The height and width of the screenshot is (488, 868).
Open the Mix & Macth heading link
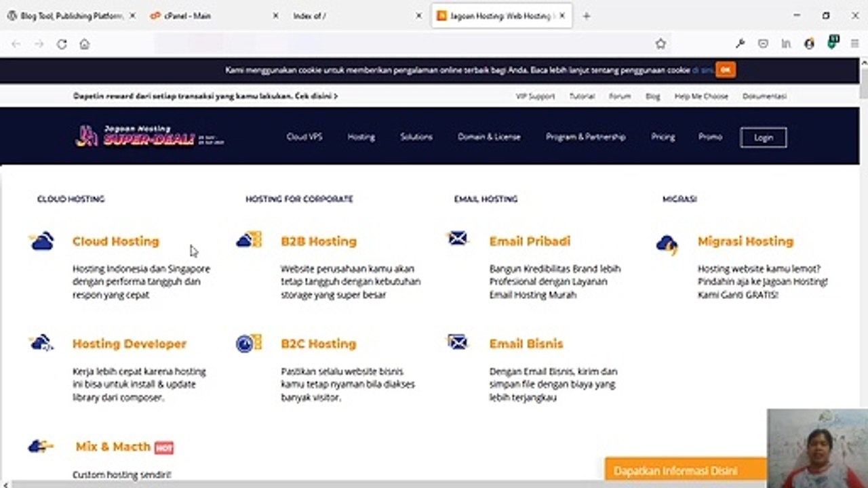pyautogui.click(x=113, y=447)
